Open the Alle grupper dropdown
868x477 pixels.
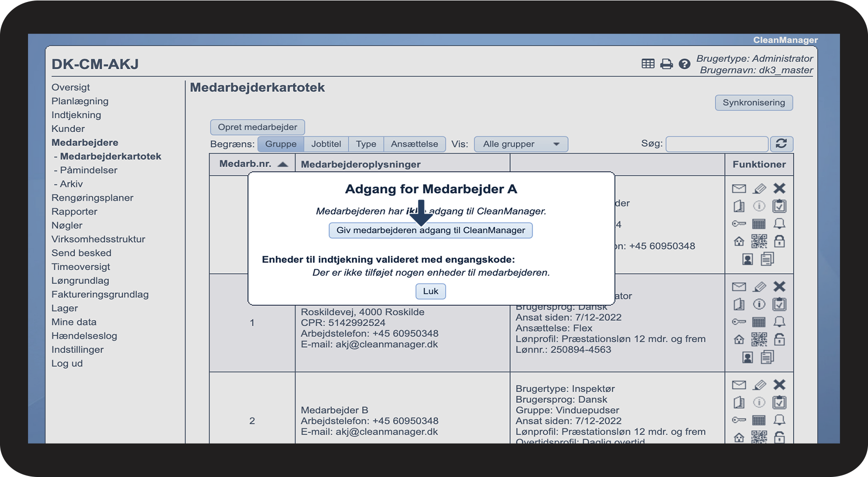coord(521,144)
